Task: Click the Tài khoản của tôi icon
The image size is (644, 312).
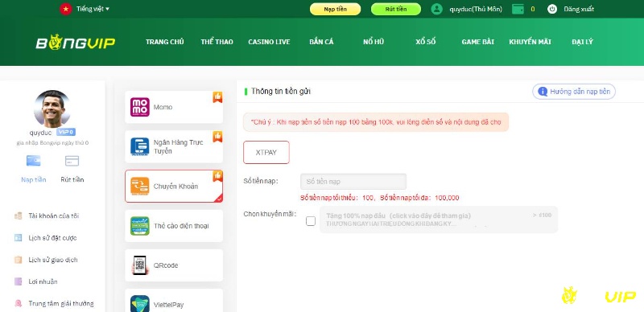Action: tap(18, 216)
